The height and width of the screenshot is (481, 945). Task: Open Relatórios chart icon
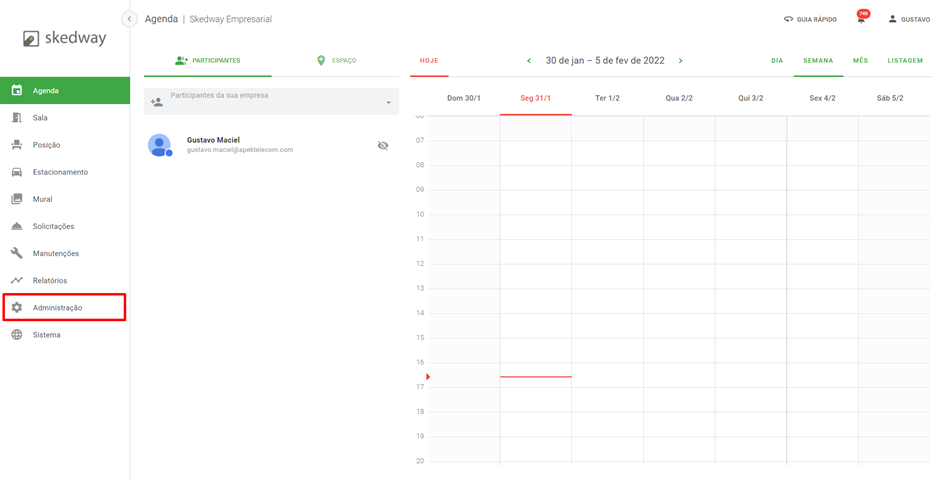click(x=17, y=280)
